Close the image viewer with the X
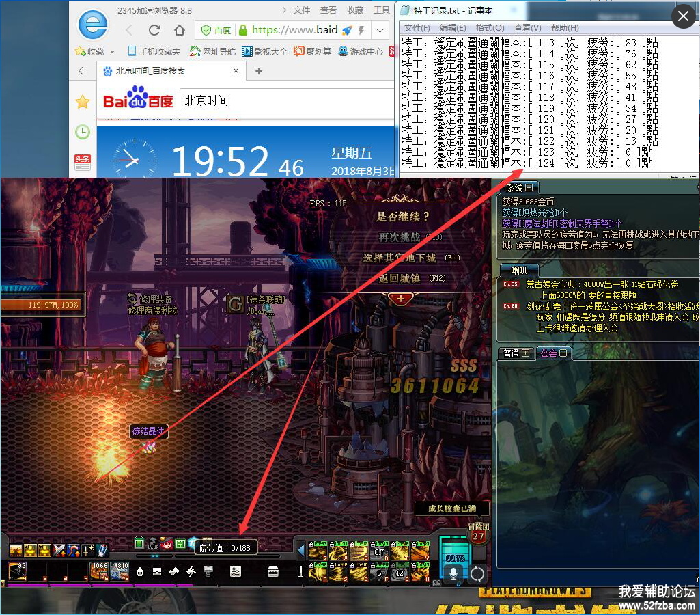Screen dimensions: 700x615 (x=683, y=16)
